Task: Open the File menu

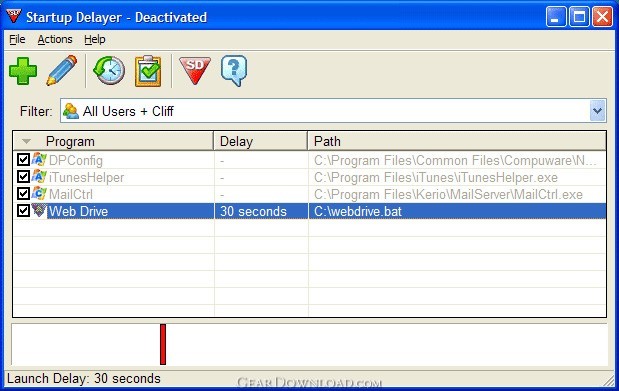Action: pos(17,39)
